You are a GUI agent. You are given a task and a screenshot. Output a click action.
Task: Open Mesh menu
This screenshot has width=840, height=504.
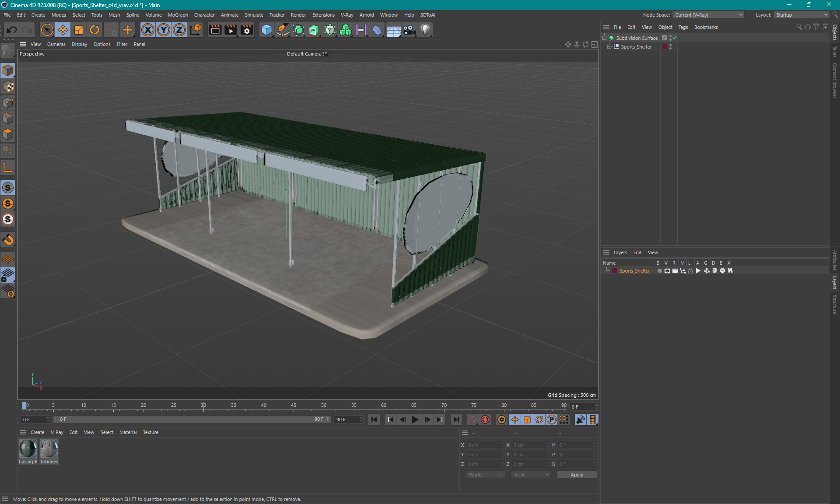tap(114, 15)
